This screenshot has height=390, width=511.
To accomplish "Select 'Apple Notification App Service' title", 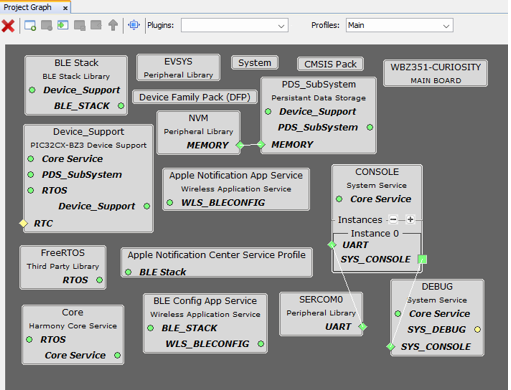I will [x=236, y=175].
